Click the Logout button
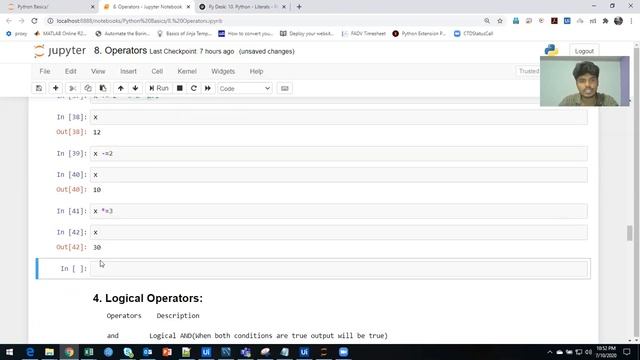Image resolution: width=640 pixels, height=360 pixels. click(584, 51)
